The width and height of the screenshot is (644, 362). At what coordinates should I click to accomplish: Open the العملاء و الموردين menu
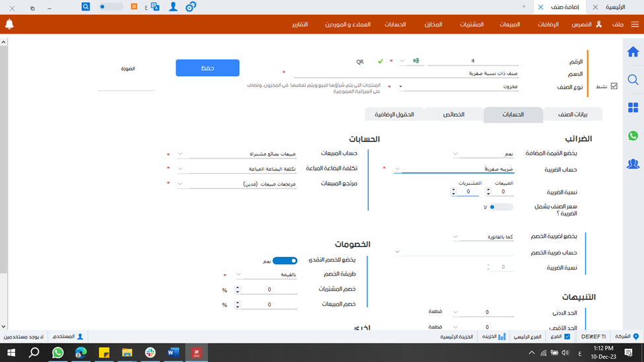(348, 24)
